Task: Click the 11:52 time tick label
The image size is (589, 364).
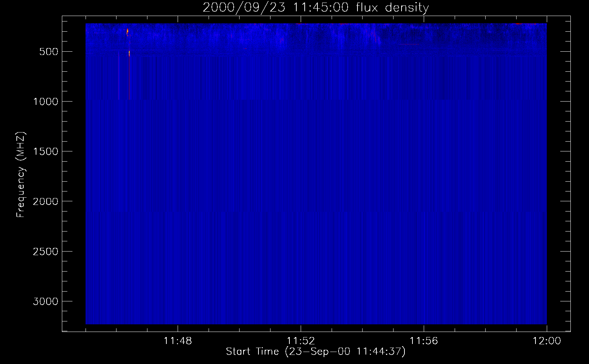Action: click(x=301, y=341)
